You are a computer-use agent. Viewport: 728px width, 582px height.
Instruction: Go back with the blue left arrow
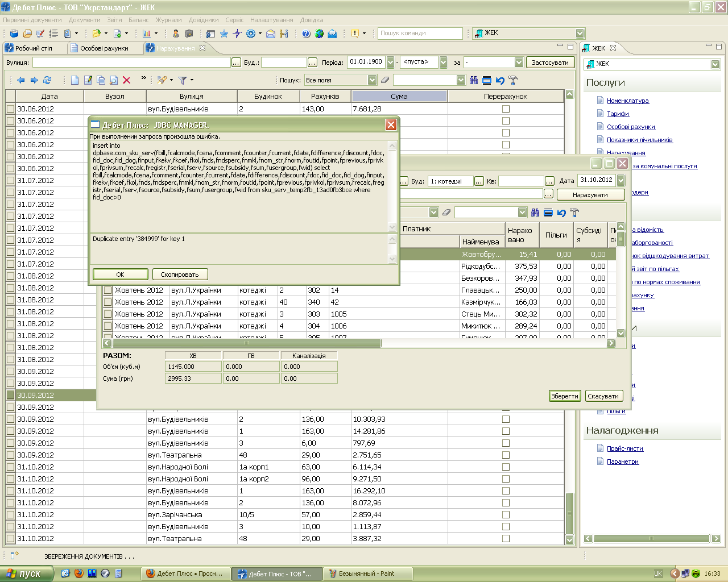(21, 80)
